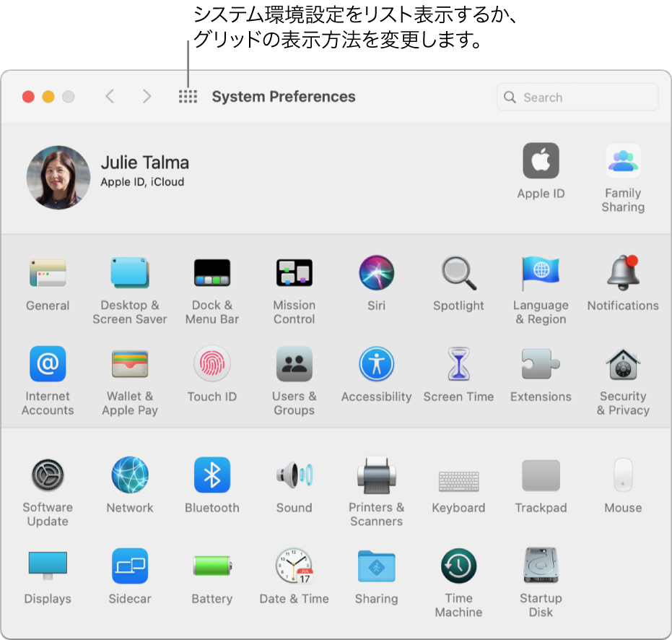Viewport: 672px width, 640px height.
Task: Open the General preferences pane
Action: [48, 273]
